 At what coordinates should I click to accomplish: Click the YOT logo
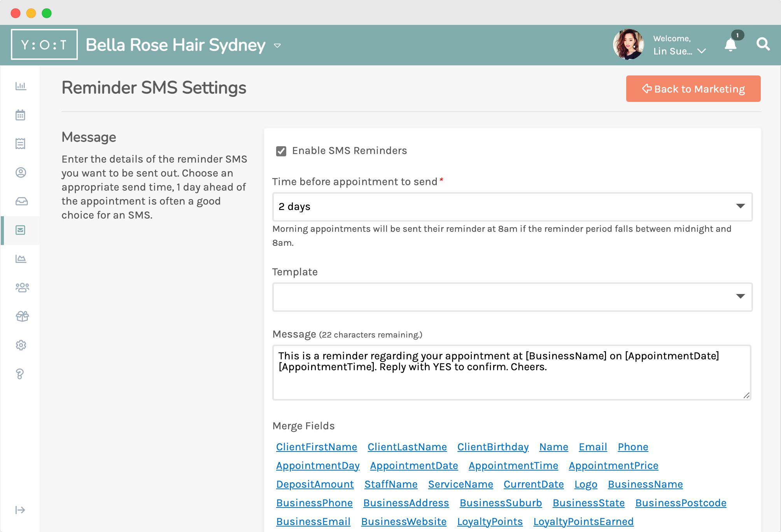click(x=44, y=44)
